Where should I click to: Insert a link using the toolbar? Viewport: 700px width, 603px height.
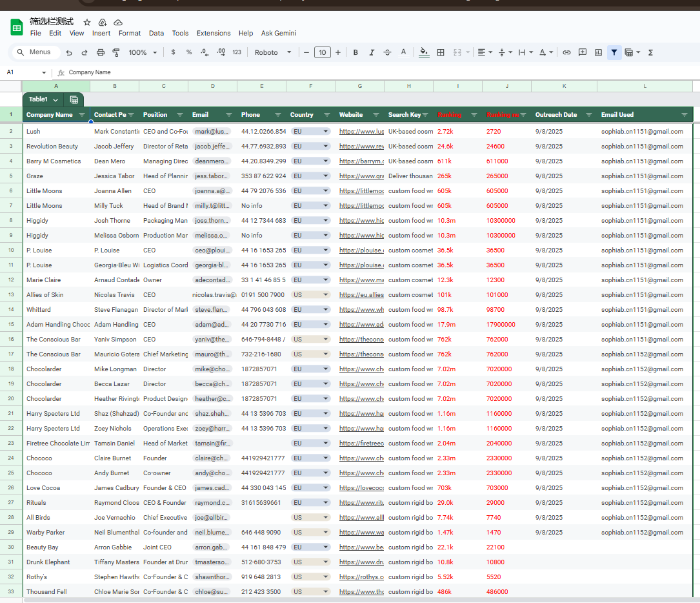566,52
